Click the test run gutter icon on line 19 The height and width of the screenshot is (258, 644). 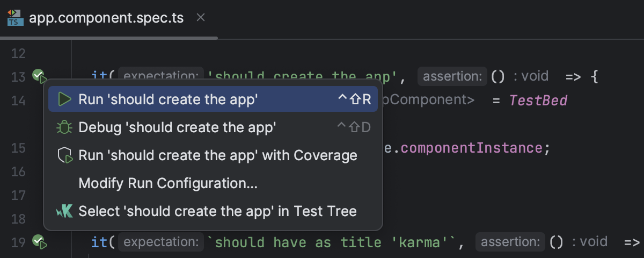(x=39, y=242)
